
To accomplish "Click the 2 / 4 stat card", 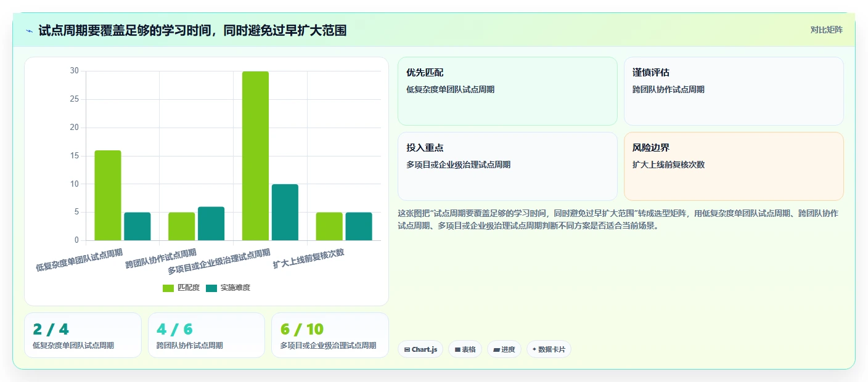I will click(83, 335).
